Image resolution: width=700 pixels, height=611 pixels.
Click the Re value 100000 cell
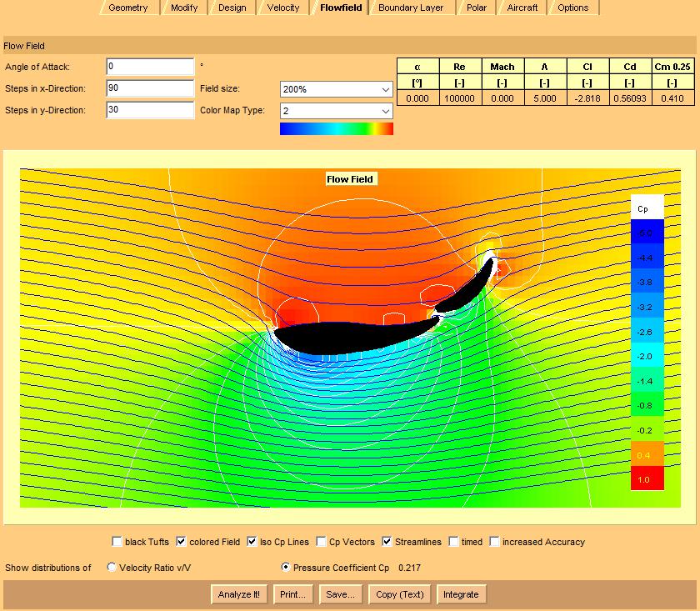[459, 98]
